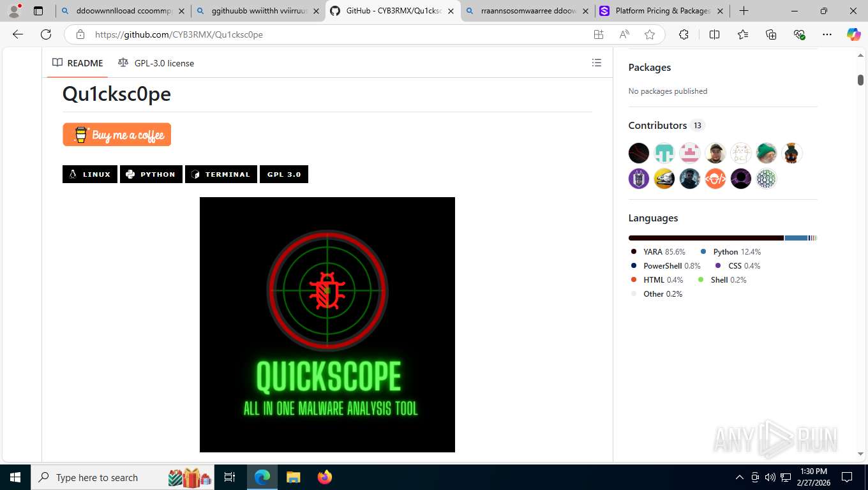
Task: Open the teal T-shaped contributor avatar
Action: (x=664, y=153)
